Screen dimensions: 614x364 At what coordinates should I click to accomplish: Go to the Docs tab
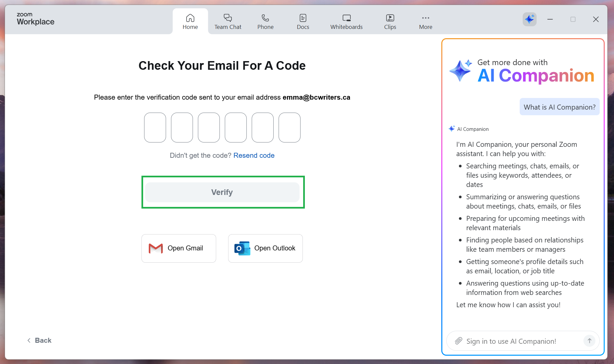(x=303, y=22)
